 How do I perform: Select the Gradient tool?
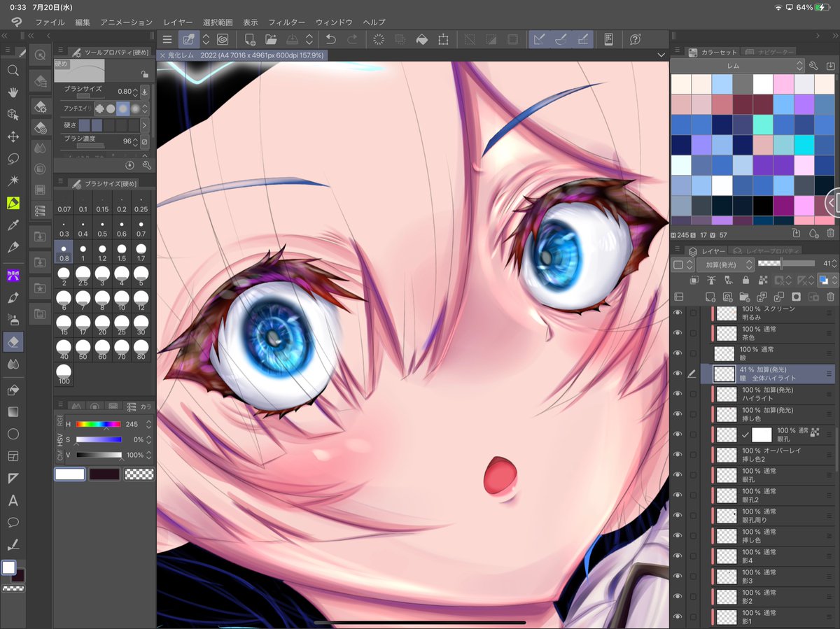pyautogui.click(x=13, y=412)
